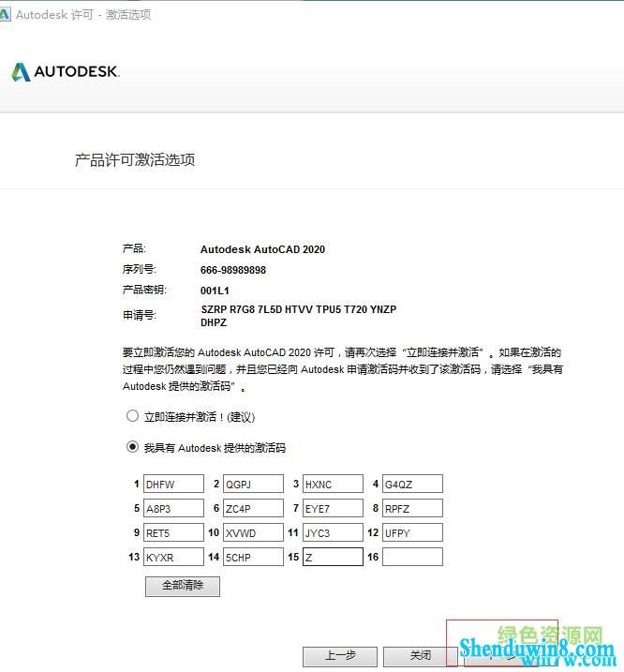The width and height of the screenshot is (624, 672).
Task: Click activation code field 13 with KYXR
Action: (x=173, y=557)
